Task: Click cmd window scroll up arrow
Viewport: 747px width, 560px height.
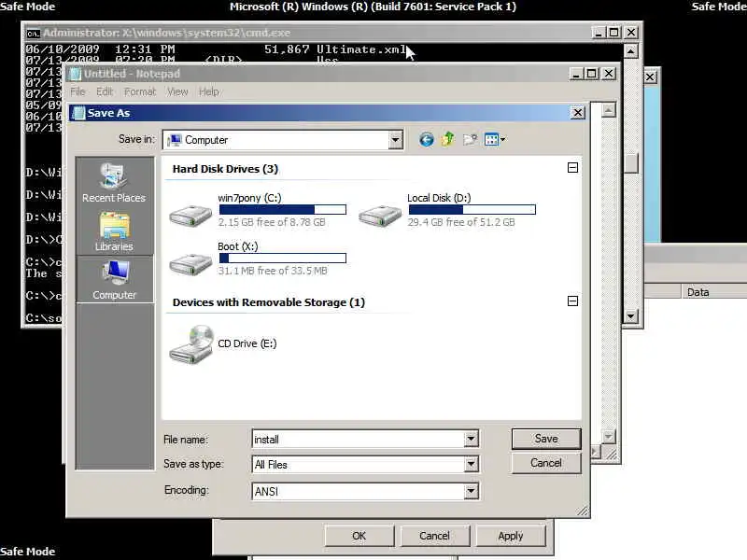Action: coord(631,51)
